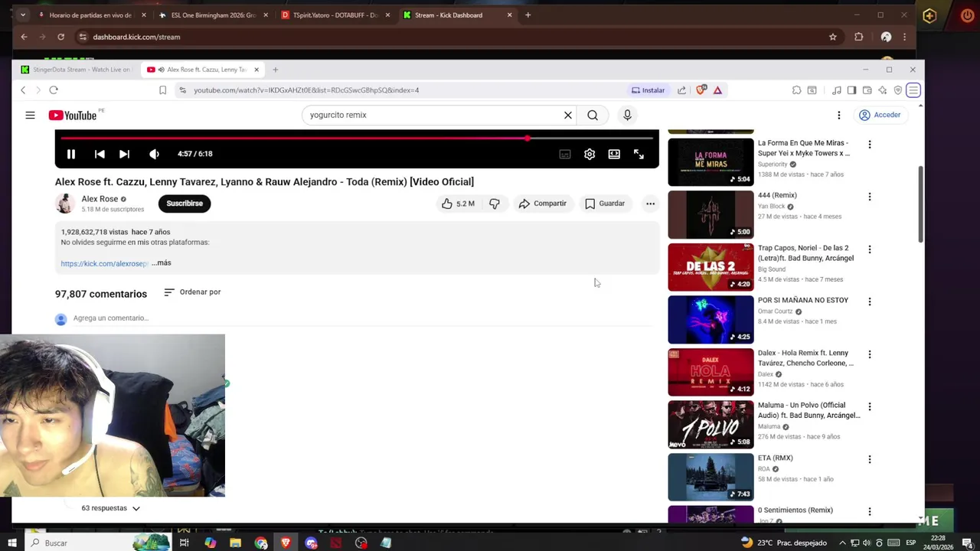The height and width of the screenshot is (551, 980).
Task: Expand description with '...más'
Action: 162,262
